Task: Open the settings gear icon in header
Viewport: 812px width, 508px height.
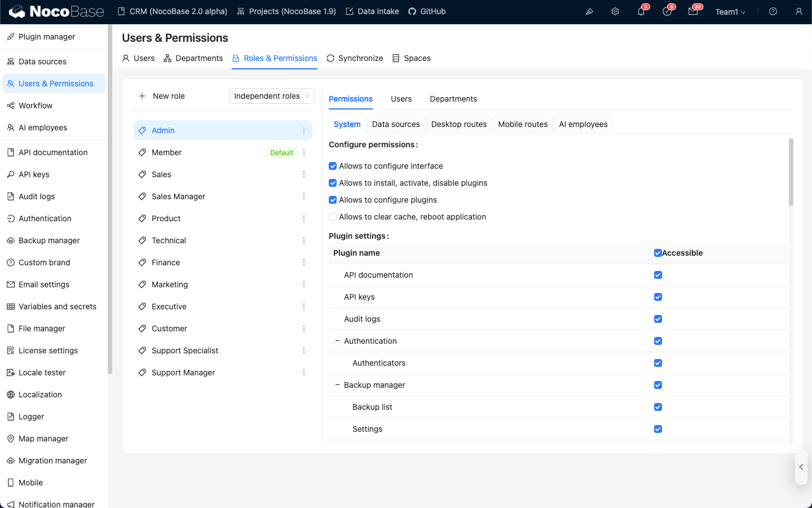Action: (x=615, y=12)
